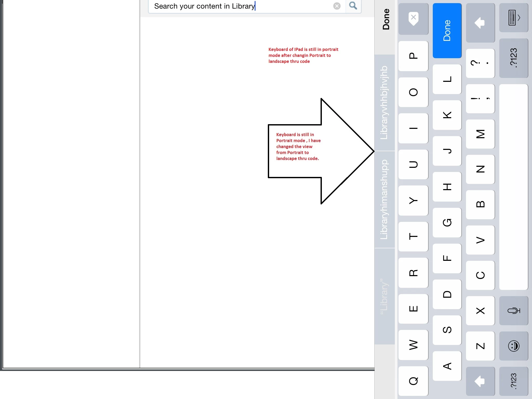
Task: Tap the microphone dictation key
Action: click(x=514, y=310)
